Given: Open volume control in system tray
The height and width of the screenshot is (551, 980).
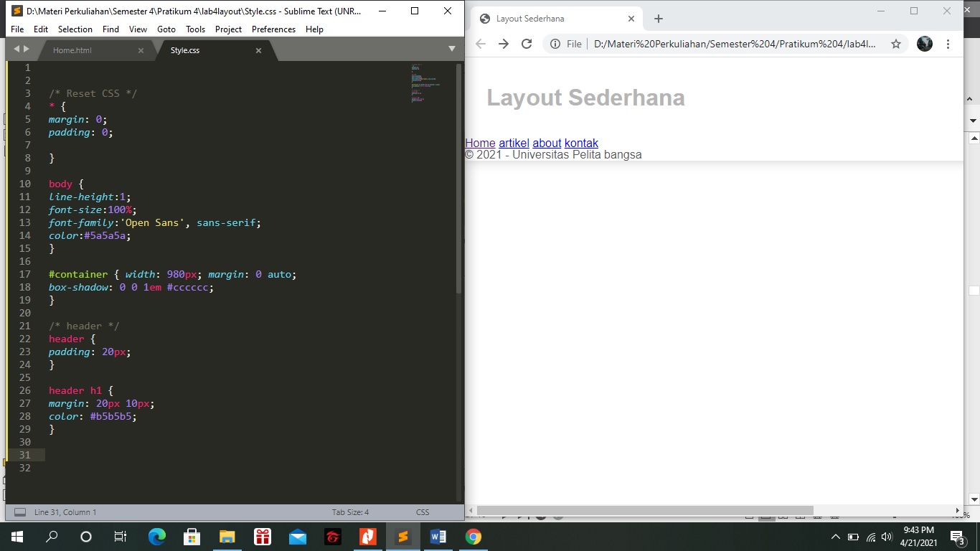Looking at the screenshot, I should pos(887,537).
